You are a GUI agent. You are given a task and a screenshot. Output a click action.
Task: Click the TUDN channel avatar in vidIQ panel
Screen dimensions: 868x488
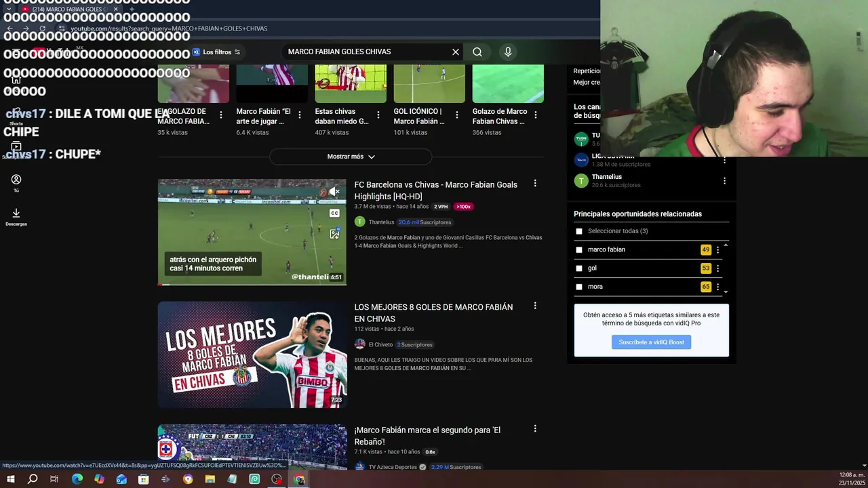[581, 139]
